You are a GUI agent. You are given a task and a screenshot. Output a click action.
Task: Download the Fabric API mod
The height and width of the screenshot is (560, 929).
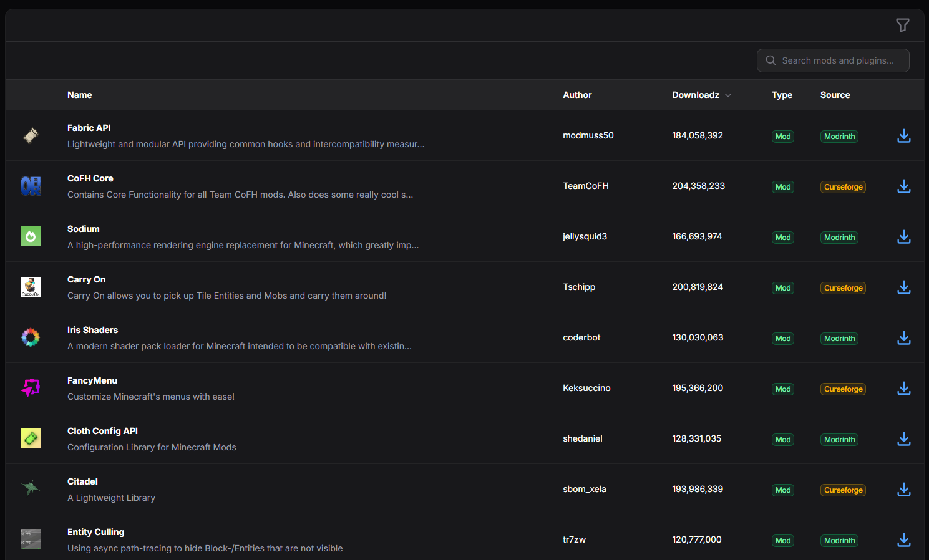pyautogui.click(x=903, y=136)
